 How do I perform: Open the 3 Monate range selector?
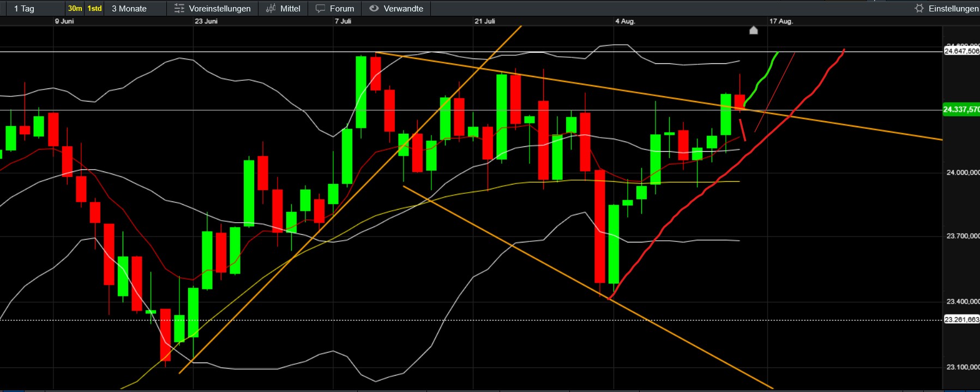point(129,9)
